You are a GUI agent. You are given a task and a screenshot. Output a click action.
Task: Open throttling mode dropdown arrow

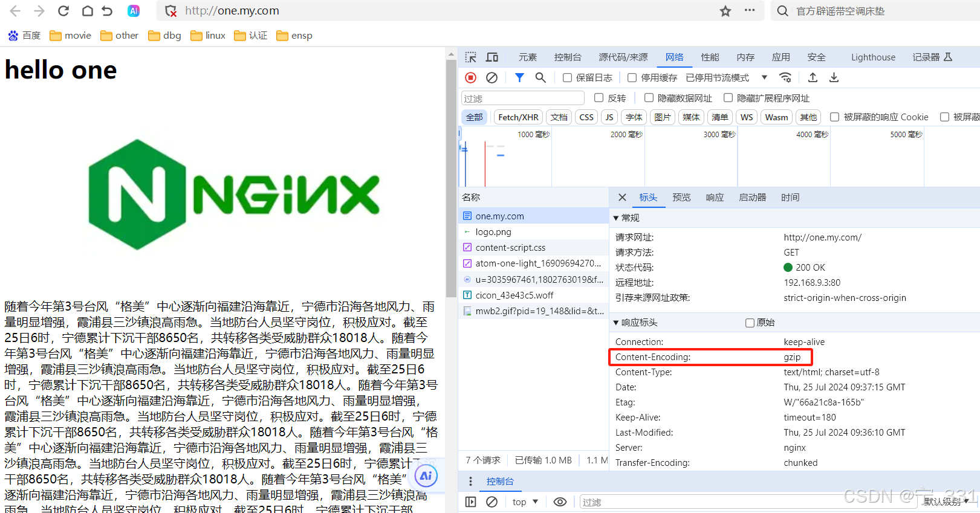pos(764,77)
